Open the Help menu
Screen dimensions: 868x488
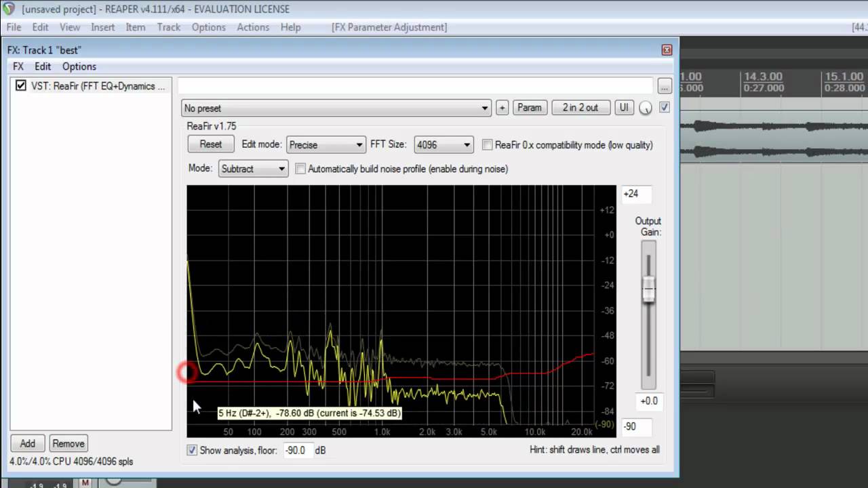pos(290,27)
